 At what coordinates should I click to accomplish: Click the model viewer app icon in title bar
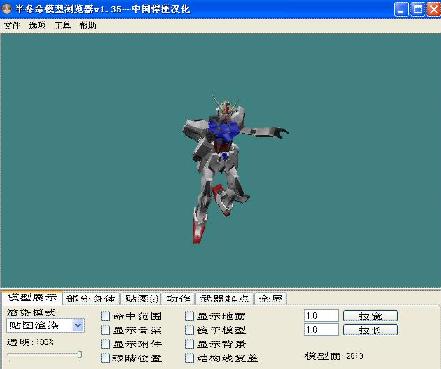point(7,9)
